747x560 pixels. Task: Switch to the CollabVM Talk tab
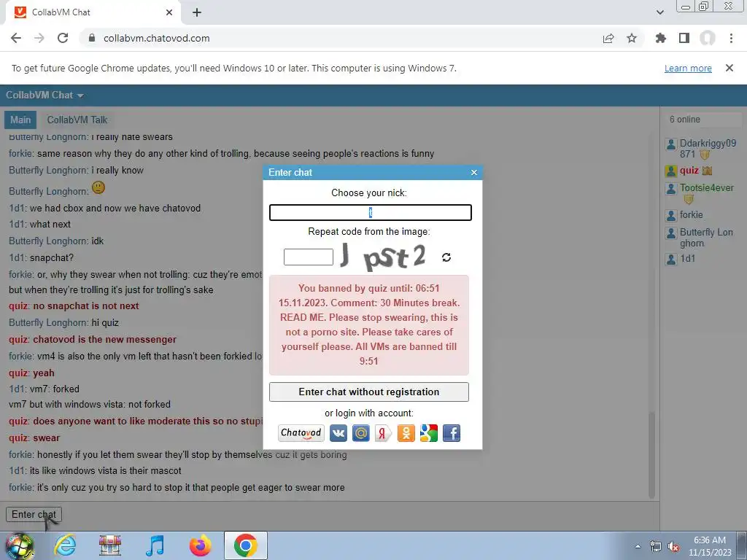[x=77, y=120]
